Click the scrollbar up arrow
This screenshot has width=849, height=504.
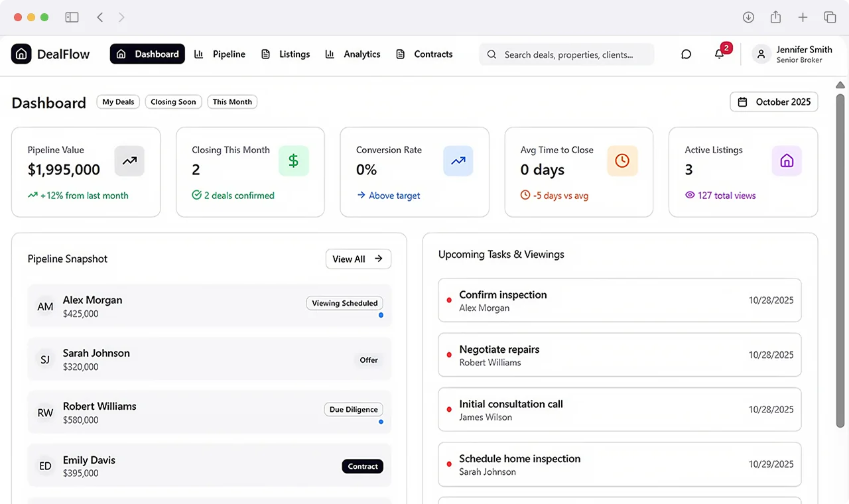click(x=840, y=85)
